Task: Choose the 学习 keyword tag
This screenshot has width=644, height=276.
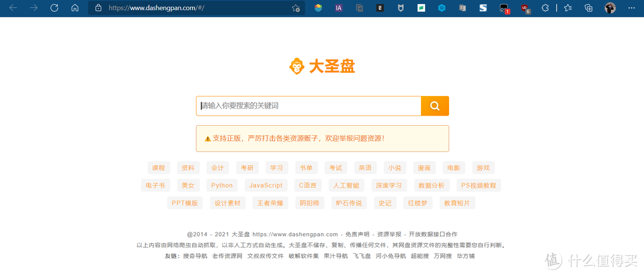Action: pos(277,168)
